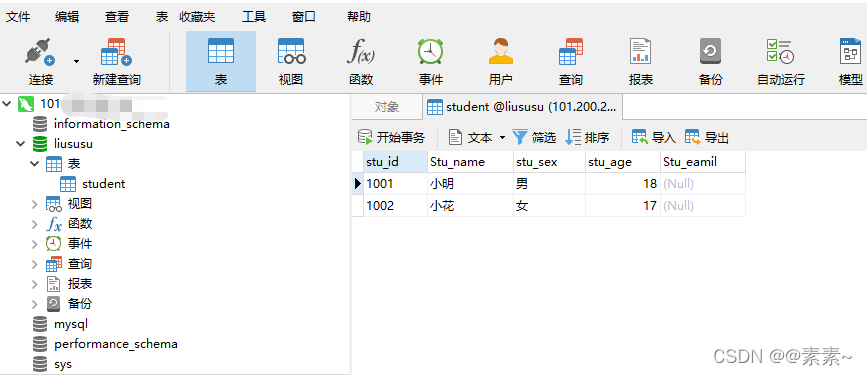Select the student @liususu tab

[x=522, y=107]
